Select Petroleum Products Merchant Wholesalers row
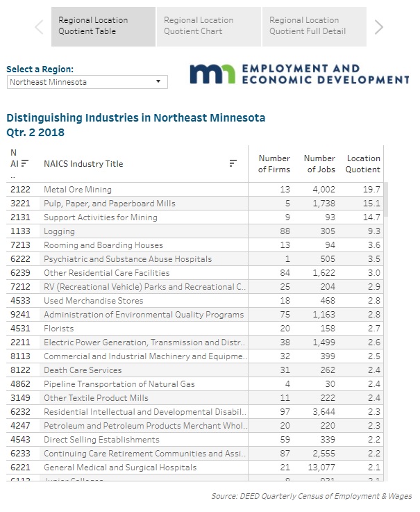Screen dimensions: 420x512 point(195,425)
